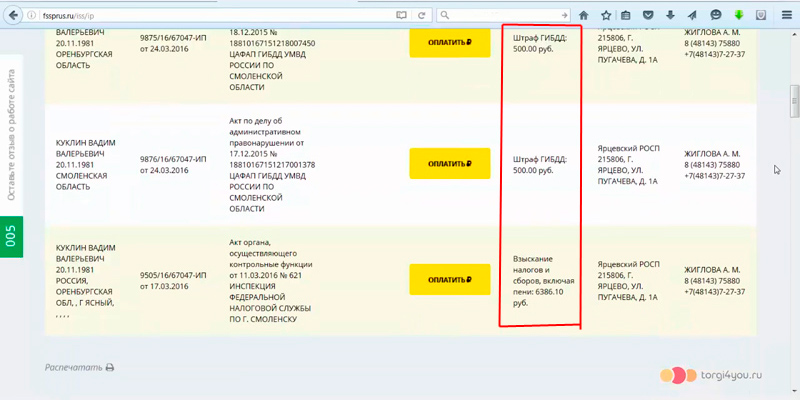Screen dimensions: 800x400
Task: Open the Firefox home page icon
Action: tap(584, 15)
